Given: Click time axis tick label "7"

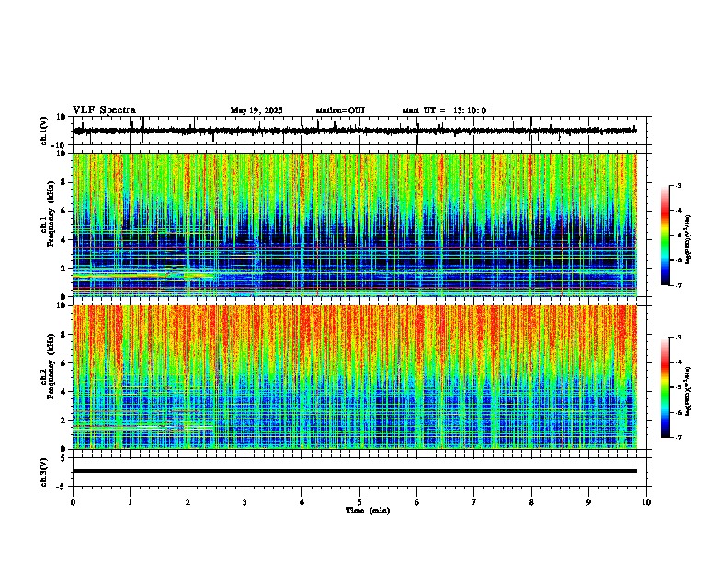Looking at the screenshot, I should (474, 502).
